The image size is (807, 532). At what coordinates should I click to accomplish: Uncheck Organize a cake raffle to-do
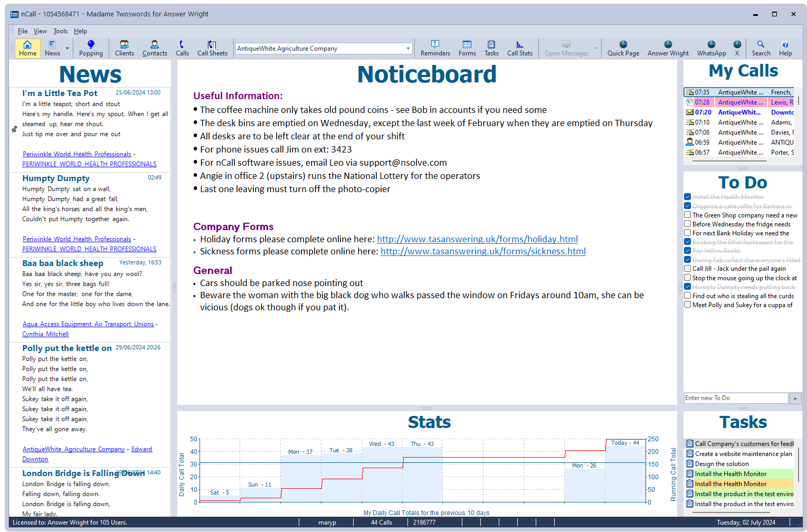pyautogui.click(x=687, y=206)
